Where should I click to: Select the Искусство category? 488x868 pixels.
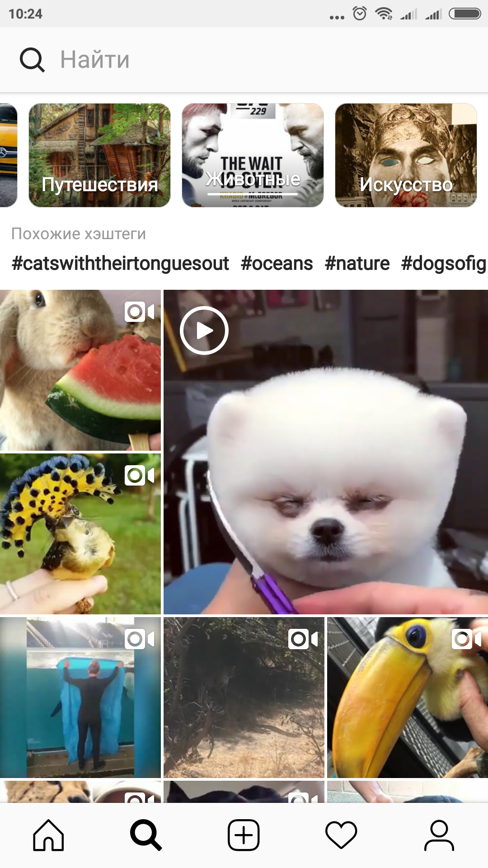406,155
